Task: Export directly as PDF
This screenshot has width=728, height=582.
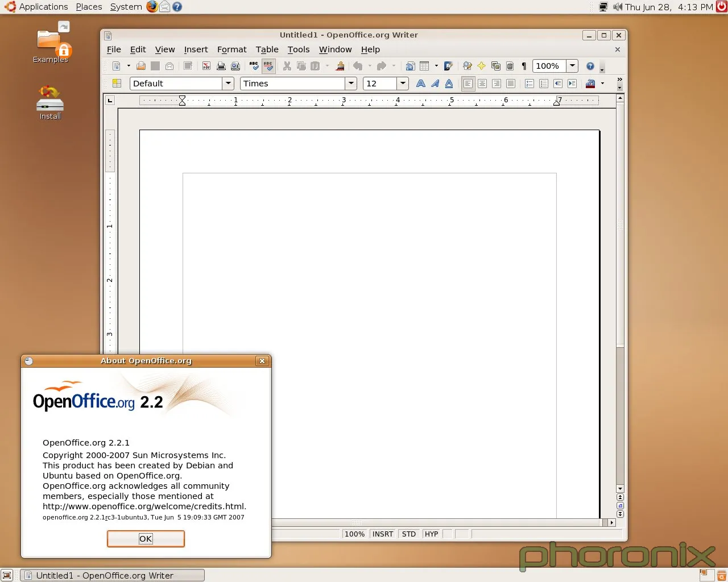Action: click(206, 66)
